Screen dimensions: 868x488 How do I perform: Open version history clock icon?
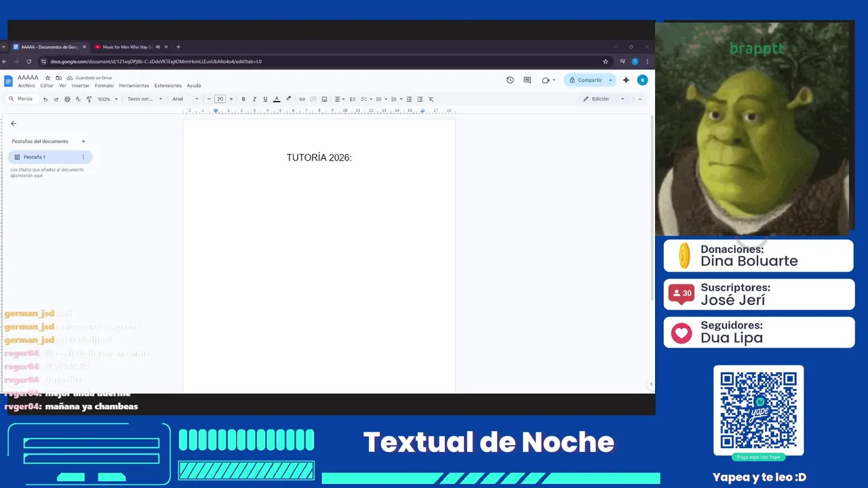click(510, 80)
